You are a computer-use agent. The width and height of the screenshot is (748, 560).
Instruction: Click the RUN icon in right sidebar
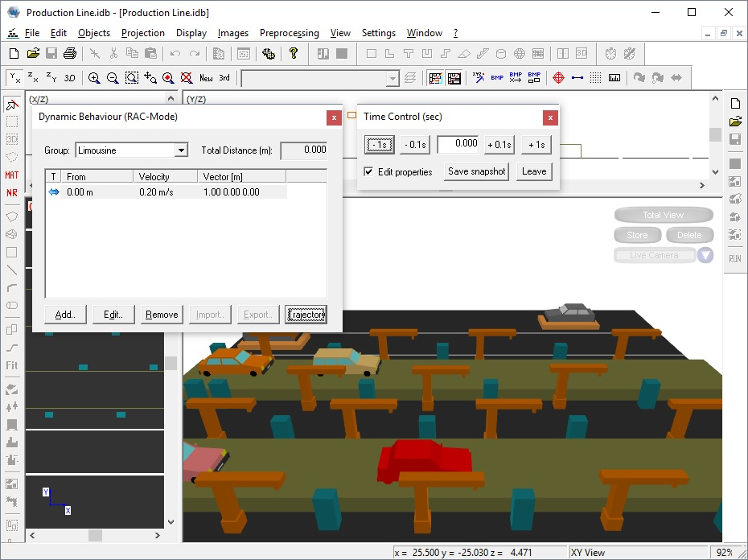coord(735,259)
